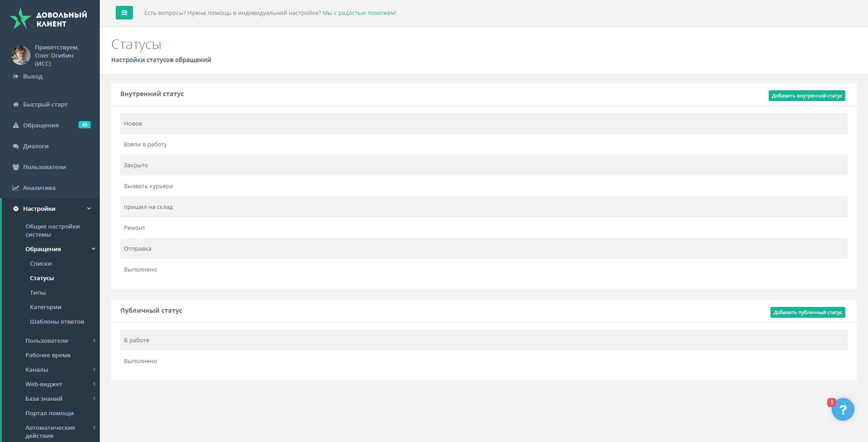Select the Статусы submenu item
Viewport: 868px width, 442px height.
[x=42, y=278]
